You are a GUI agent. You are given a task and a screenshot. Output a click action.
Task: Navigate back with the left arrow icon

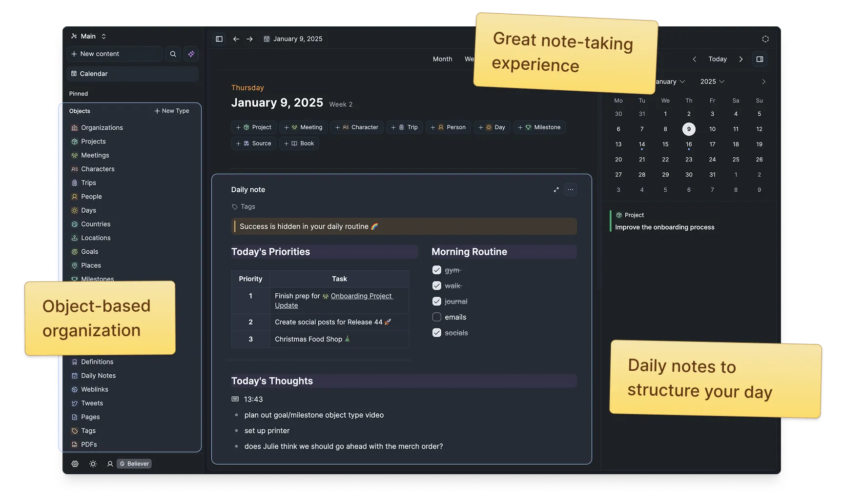[236, 39]
